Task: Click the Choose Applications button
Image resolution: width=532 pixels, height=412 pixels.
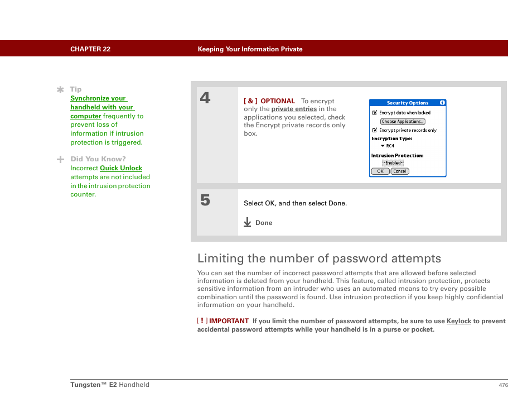Action: pyautogui.click(x=403, y=122)
